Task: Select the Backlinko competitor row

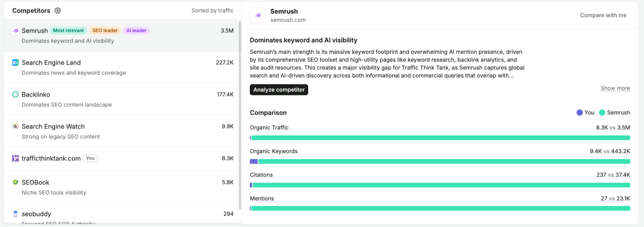Action: (122, 99)
